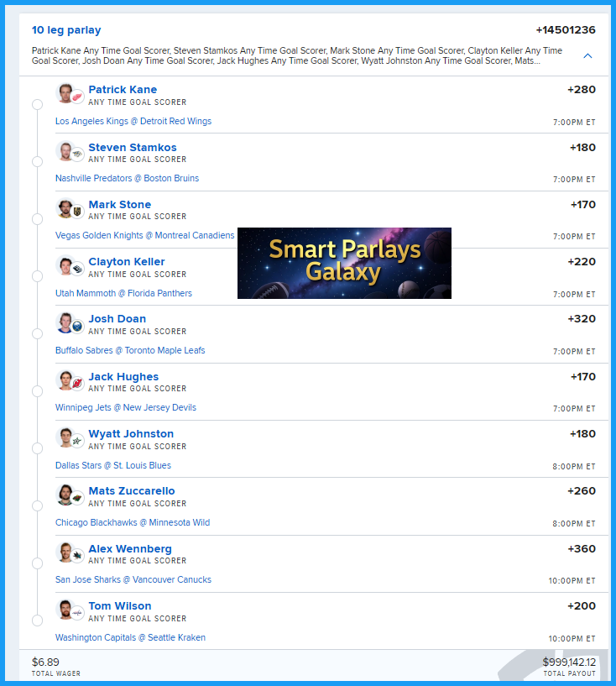Click Tom Wilson odds +200
This screenshot has height=686, width=616.
coord(582,606)
